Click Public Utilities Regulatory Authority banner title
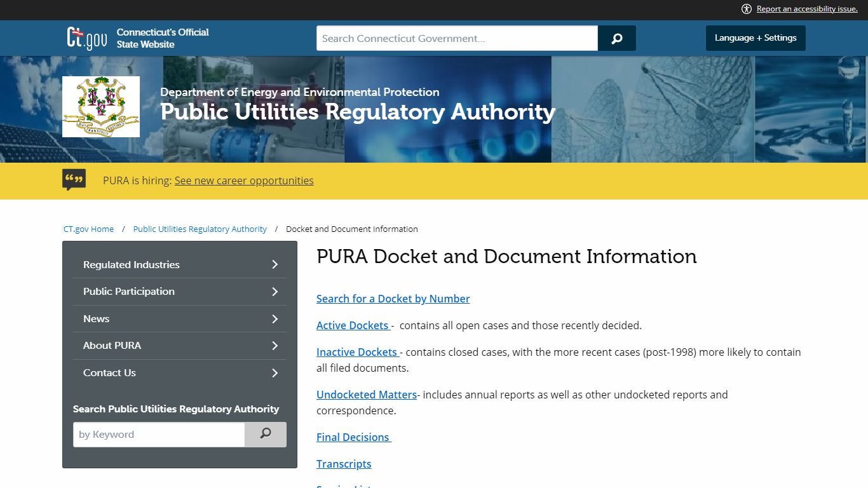The image size is (868, 488). pyautogui.click(x=358, y=112)
